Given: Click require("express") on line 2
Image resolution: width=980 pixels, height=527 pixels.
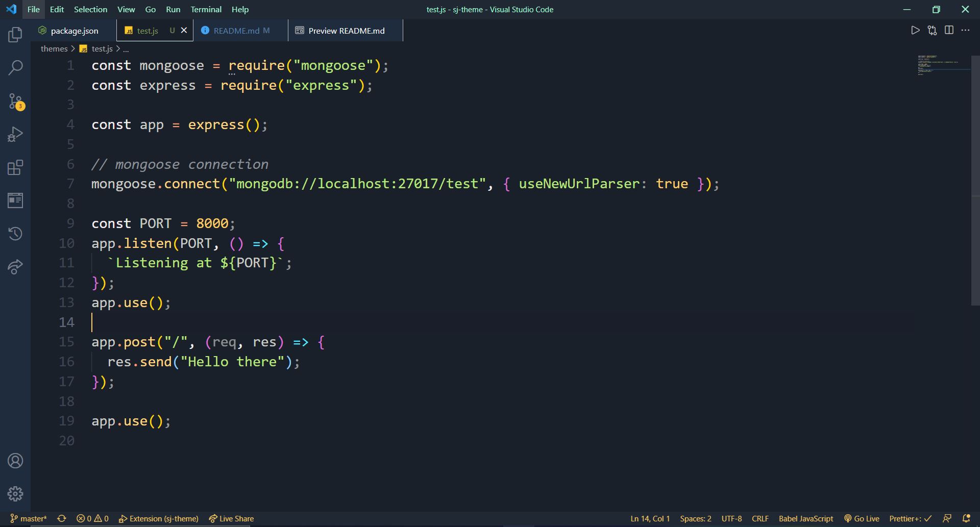Looking at the screenshot, I should [293, 85].
